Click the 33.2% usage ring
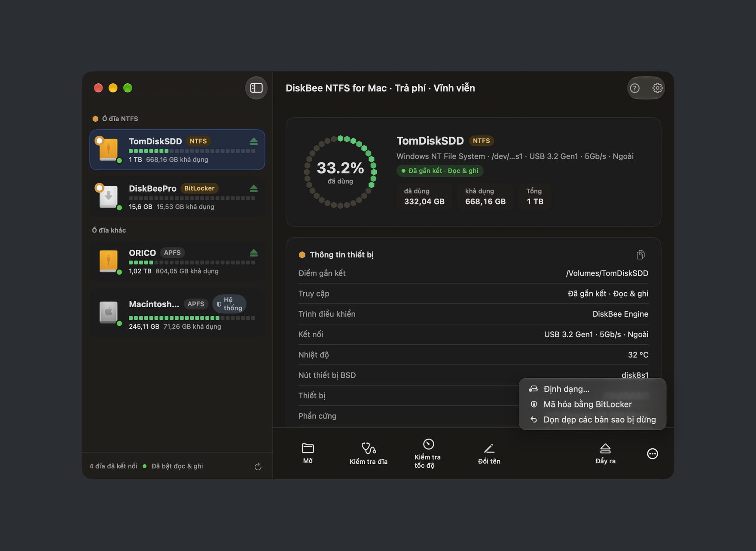The width and height of the screenshot is (756, 551). click(340, 172)
